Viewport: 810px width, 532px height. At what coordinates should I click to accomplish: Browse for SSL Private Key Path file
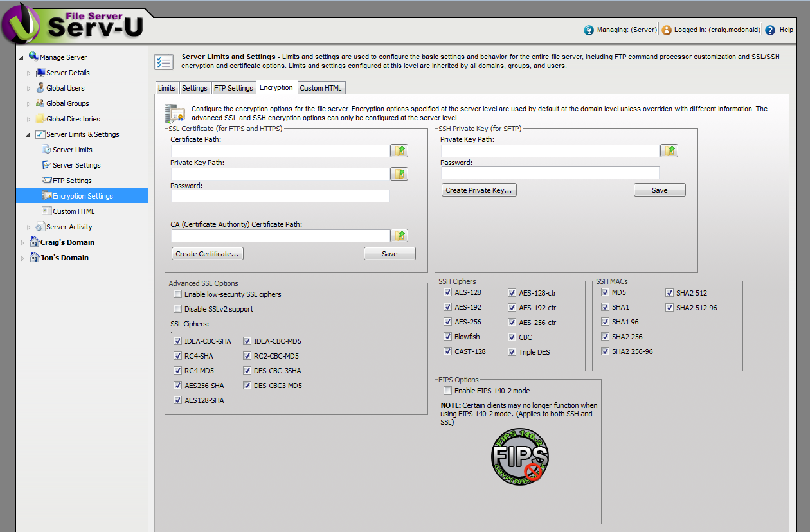tap(399, 174)
